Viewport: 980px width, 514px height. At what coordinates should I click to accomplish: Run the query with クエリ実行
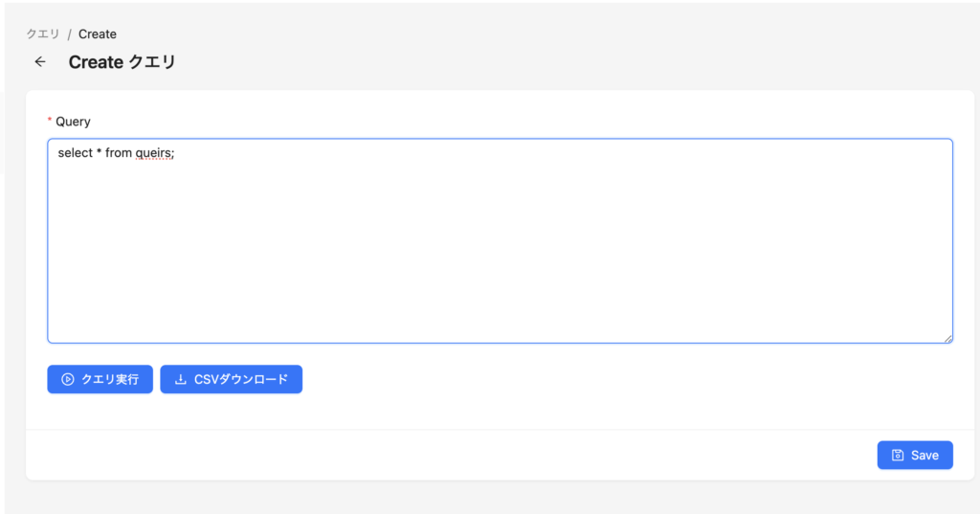click(100, 380)
